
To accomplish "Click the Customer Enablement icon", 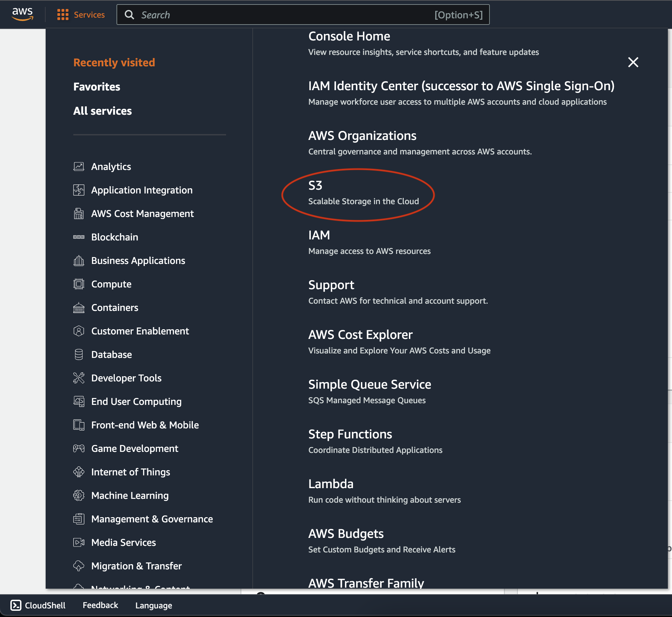I will point(79,331).
